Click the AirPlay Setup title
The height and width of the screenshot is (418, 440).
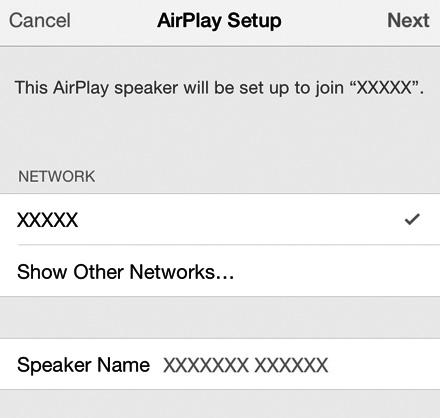point(219,21)
